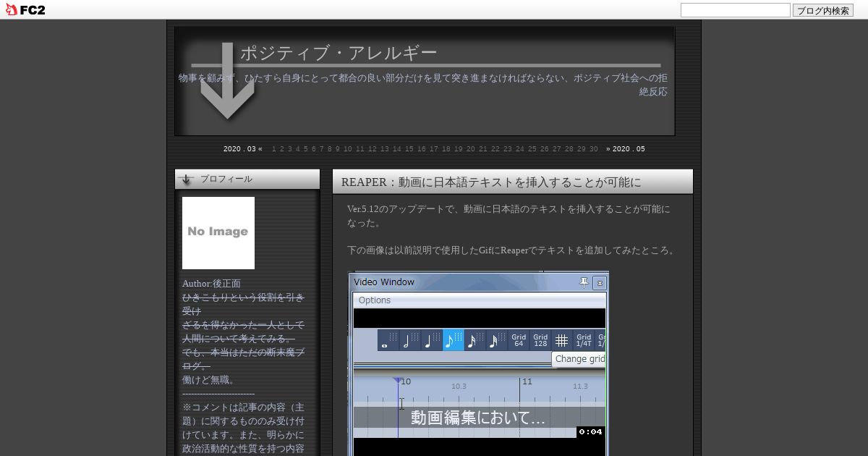Open the ポジティブ・アレルギー blog title link
The width and height of the screenshot is (868, 456).
tap(339, 53)
